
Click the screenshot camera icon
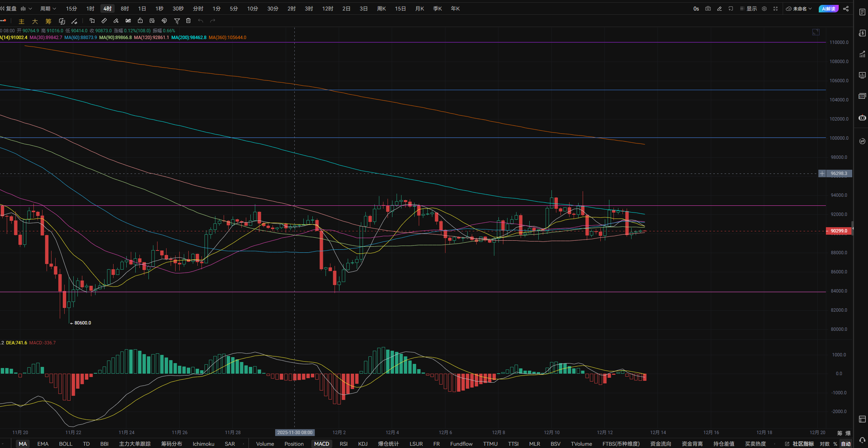[x=708, y=9]
